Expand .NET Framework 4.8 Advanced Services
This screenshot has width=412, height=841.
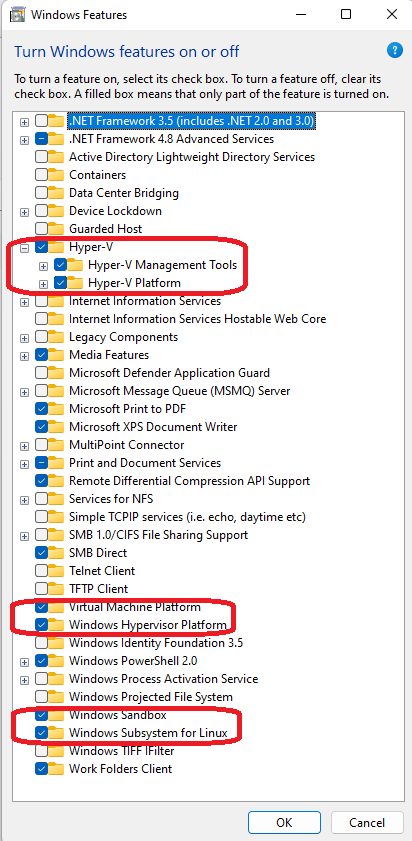point(24,140)
